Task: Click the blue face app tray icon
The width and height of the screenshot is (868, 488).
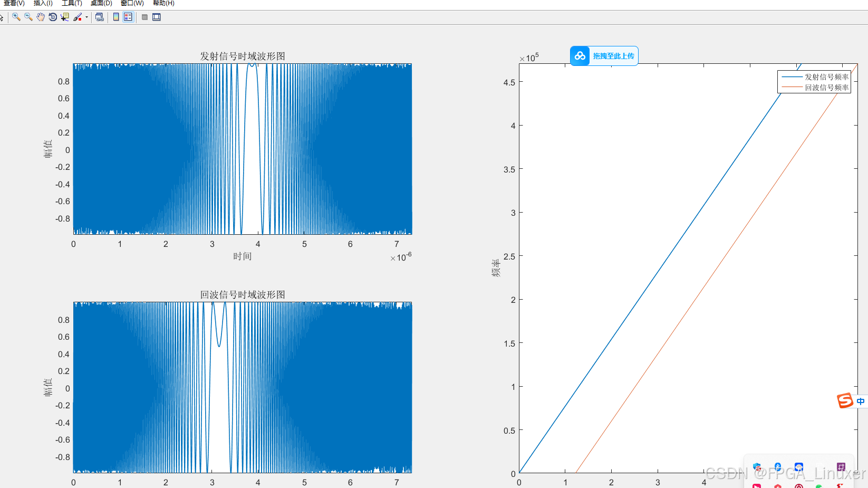Action: pyautogui.click(x=799, y=467)
